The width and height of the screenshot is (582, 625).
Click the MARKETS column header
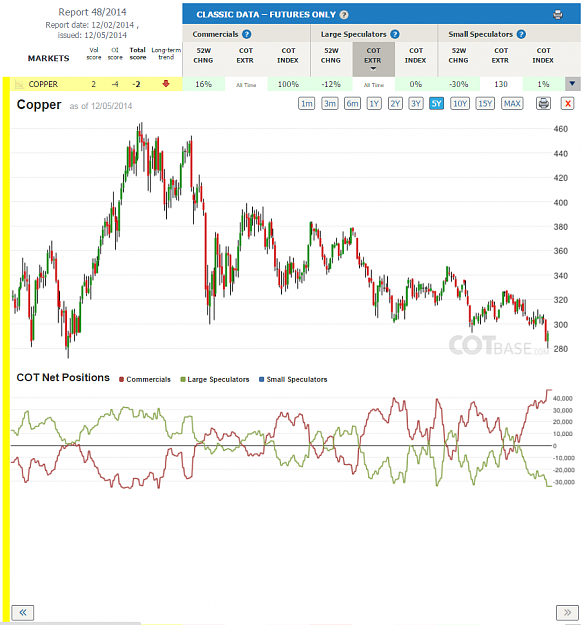(x=49, y=59)
